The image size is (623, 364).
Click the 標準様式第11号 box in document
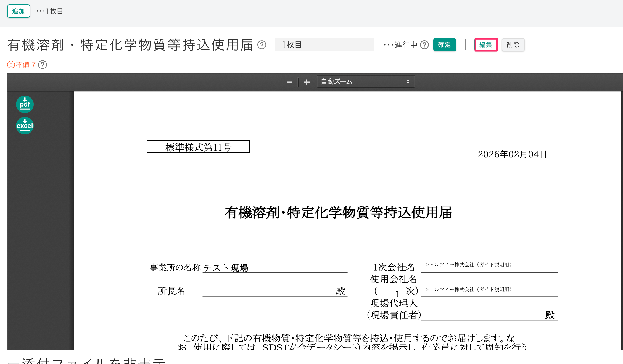pyautogui.click(x=198, y=147)
